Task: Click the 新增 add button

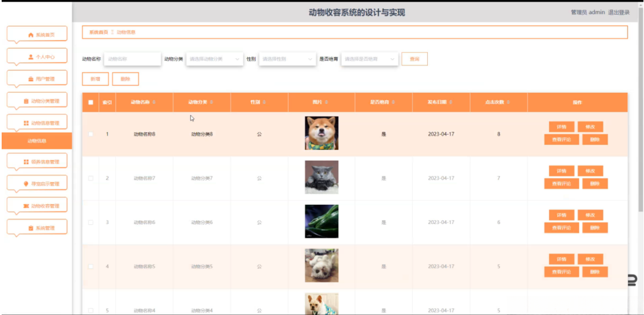Action: (x=96, y=79)
